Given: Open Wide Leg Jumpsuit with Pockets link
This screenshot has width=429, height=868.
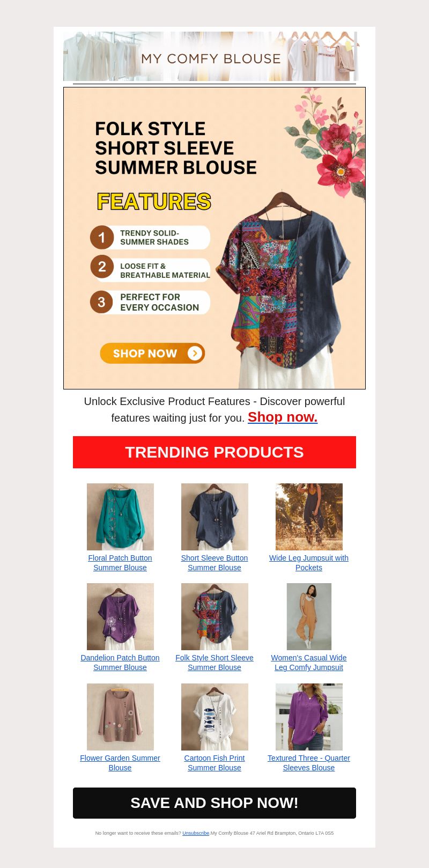Looking at the screenshot, I should point(309,563).
